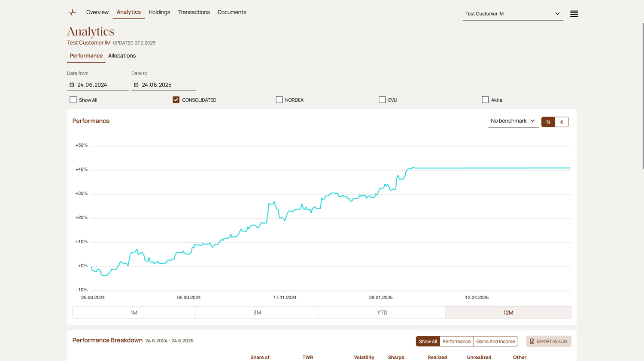Open the Holdings navigation tab
Image resolution: width=644 pixels, height=361 pixels.
pyautogui.click(x=159, y=12)
